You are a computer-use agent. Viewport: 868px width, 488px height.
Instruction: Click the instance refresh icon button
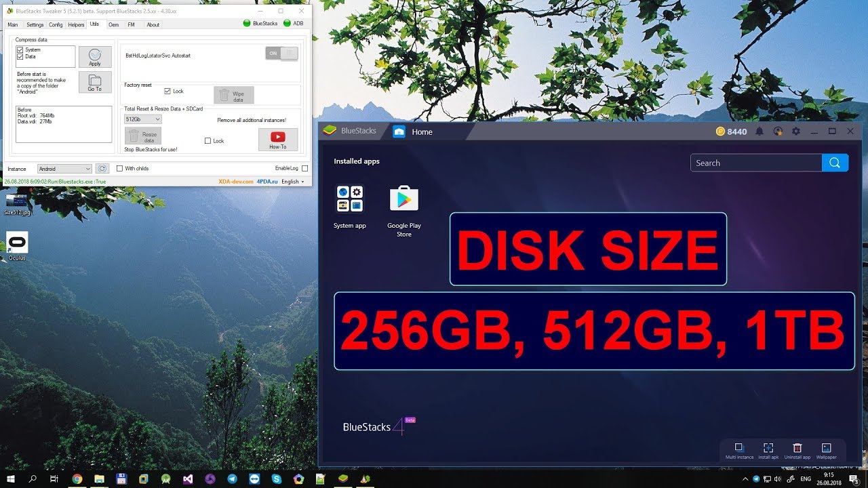[102, 169]
